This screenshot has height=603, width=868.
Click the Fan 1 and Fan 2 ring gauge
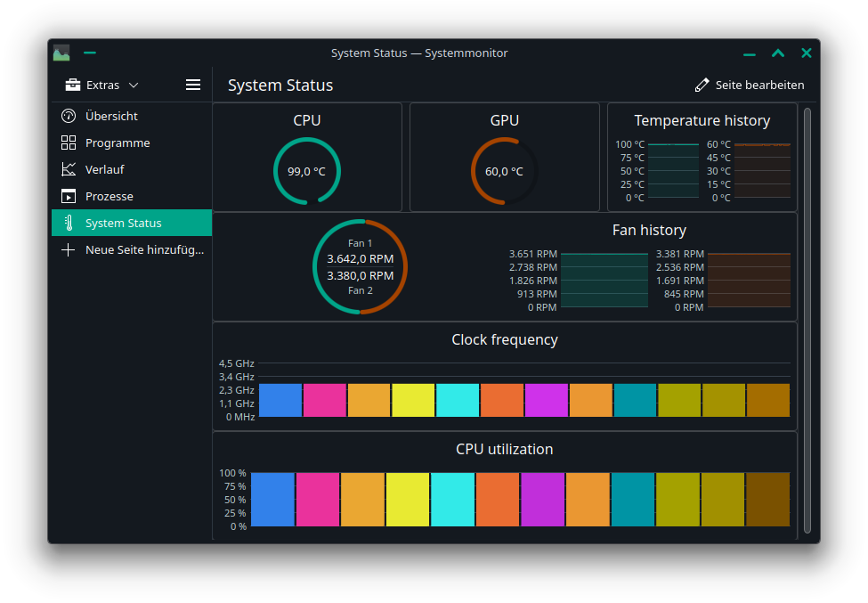tap(361, 267)
